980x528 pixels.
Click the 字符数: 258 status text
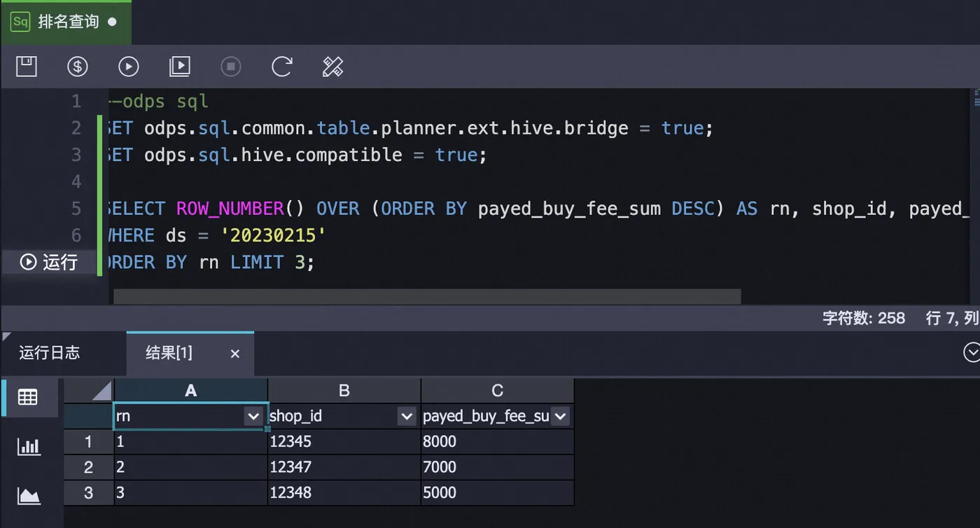[x=864, y=318]
